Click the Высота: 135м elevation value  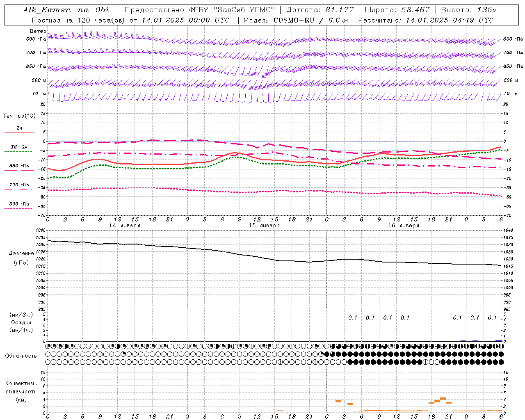point(469,10)
